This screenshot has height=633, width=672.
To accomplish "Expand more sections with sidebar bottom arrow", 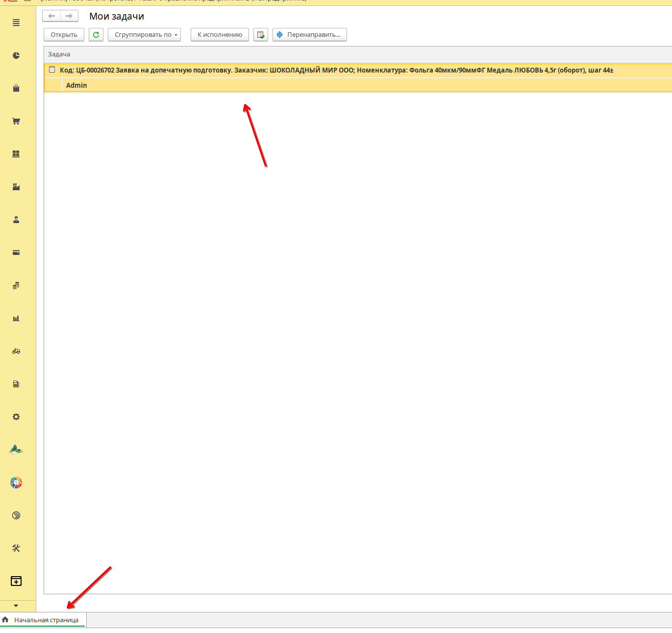I will [x=16, y=606].
